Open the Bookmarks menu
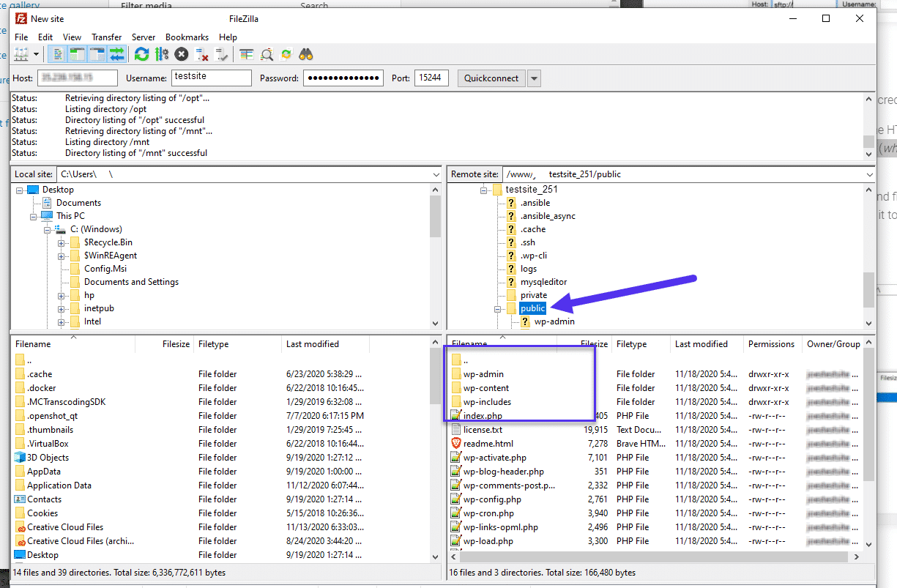Viewport: 897px width, 588px height. [187, 37]
